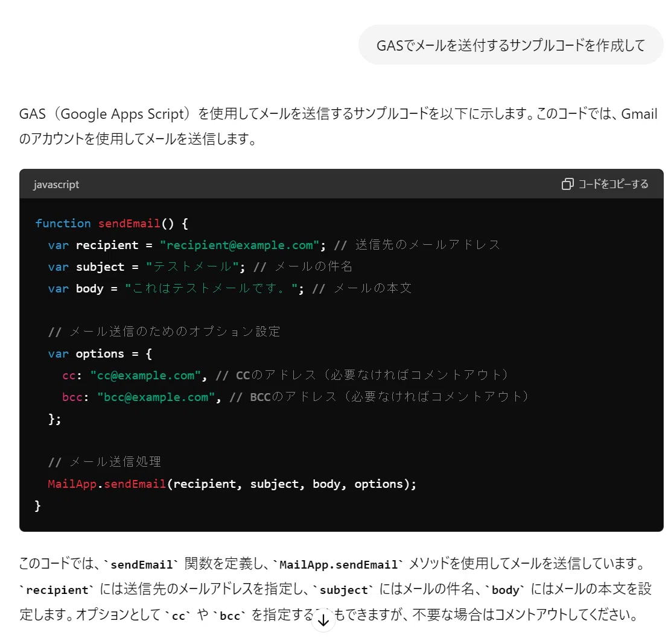Click the comment 送信先のメールアドレス
This screenshot has height=644, width=671.
pos(417,245)
